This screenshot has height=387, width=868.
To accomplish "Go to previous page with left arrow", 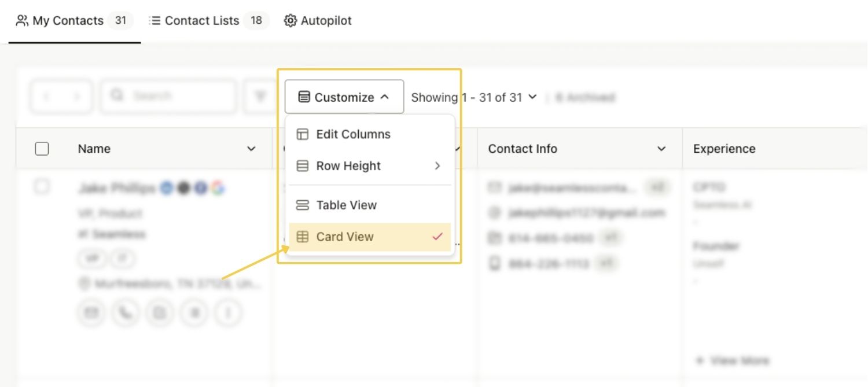I will (46, 96).
